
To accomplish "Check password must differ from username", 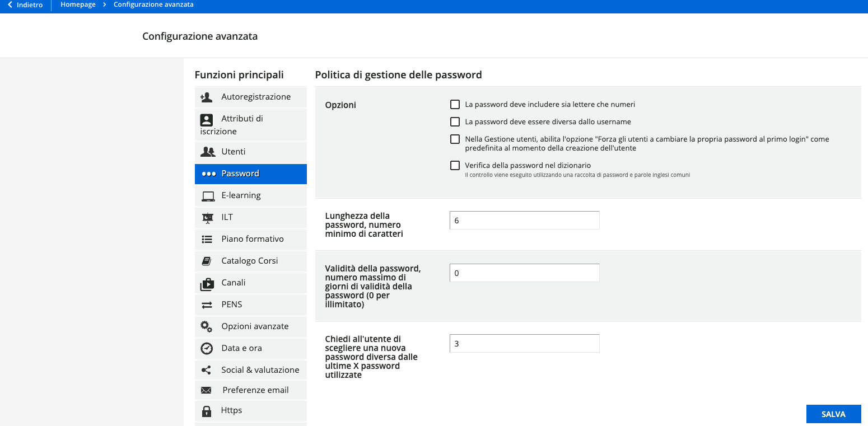I will coord(455,121).
